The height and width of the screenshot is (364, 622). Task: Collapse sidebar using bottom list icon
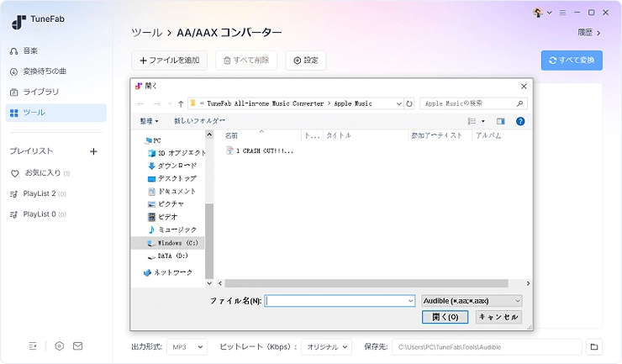point(33,346)
